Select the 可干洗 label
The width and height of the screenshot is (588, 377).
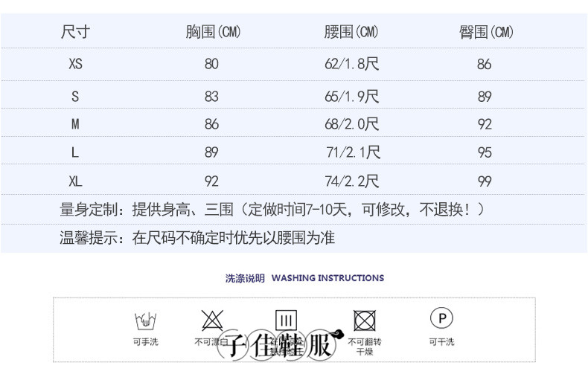pos(441,342)
